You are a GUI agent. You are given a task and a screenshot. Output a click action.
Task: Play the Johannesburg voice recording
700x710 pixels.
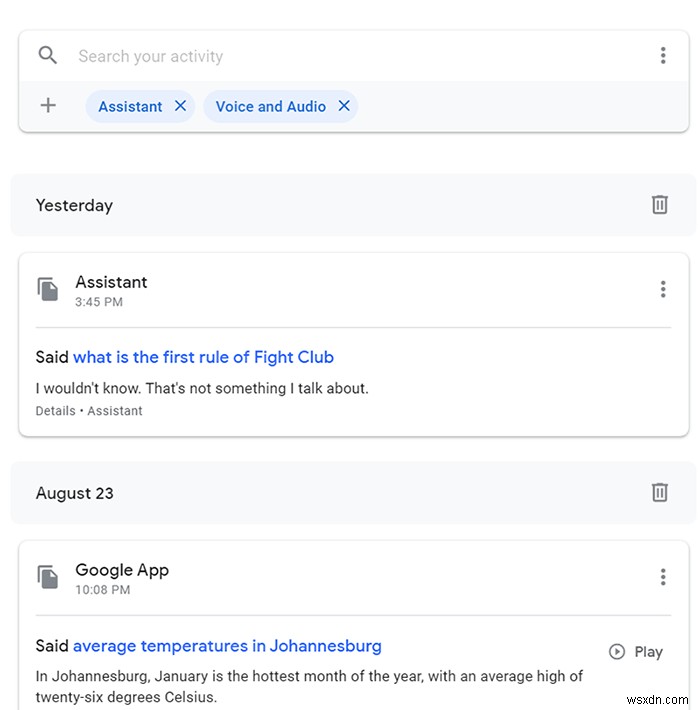point(636,652)
